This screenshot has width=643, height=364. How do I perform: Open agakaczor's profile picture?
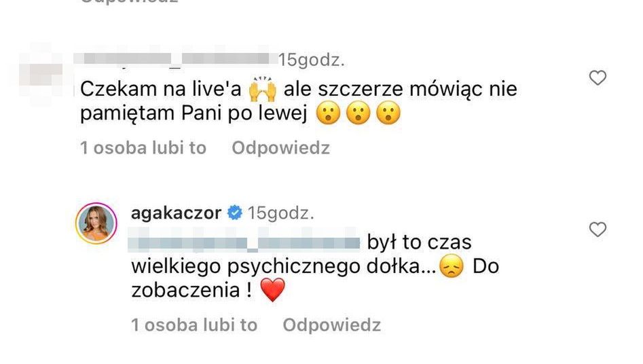[96, 223]
